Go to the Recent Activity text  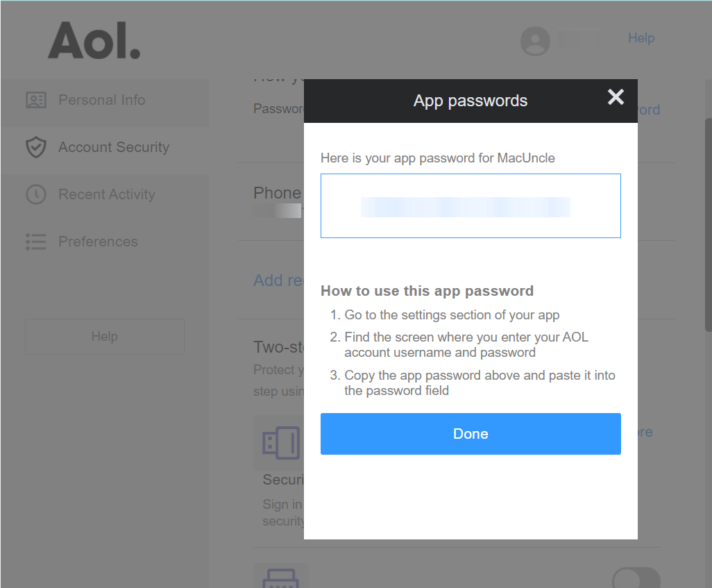(107, 194)
